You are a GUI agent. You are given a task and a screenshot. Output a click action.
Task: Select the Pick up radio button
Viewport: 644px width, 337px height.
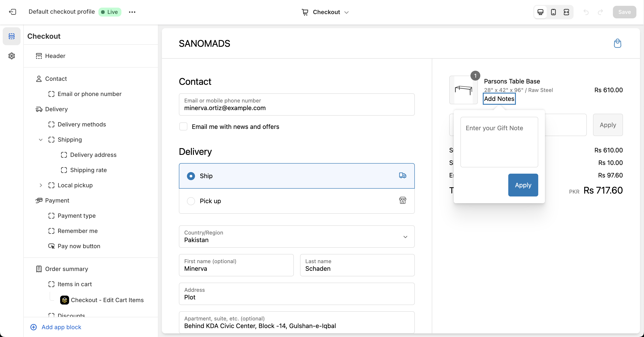point(191,201)
